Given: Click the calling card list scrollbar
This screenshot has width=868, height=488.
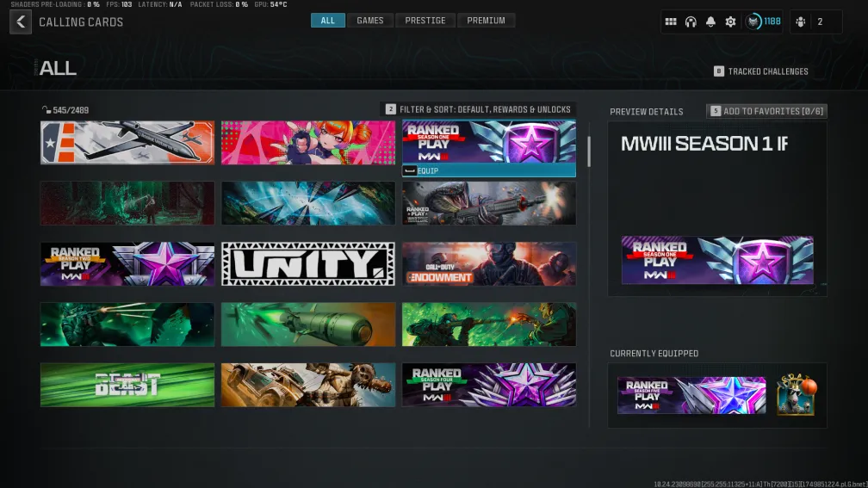Looking at the screenshot, I should (589, 151).
